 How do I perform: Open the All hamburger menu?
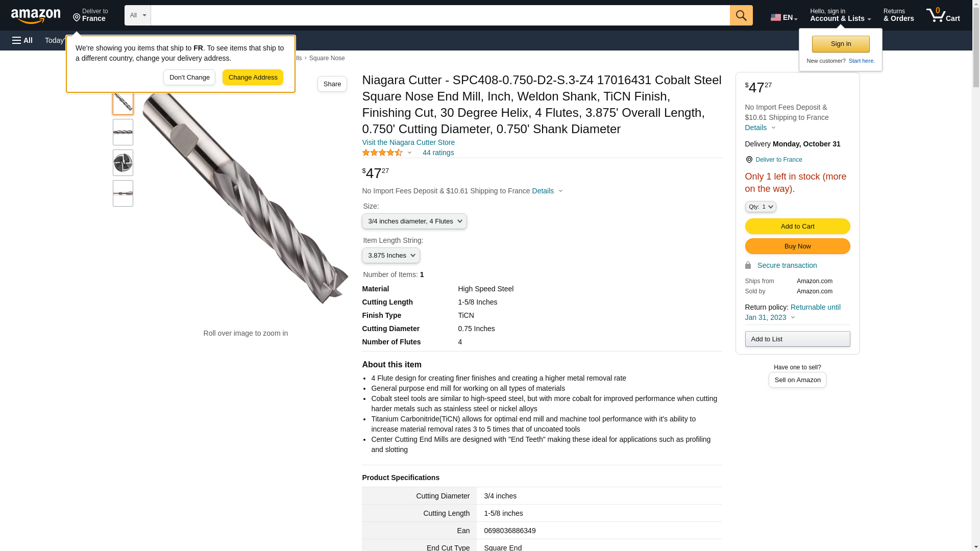22,40
